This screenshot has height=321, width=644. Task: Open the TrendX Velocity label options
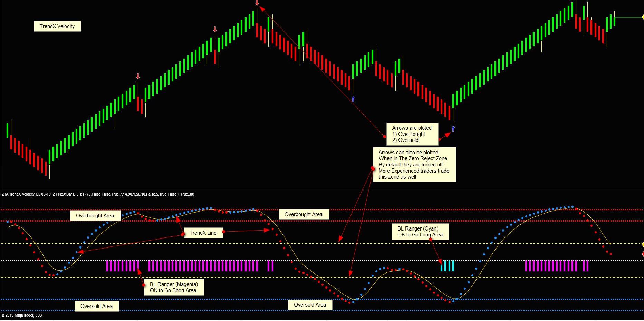[57, 26]
